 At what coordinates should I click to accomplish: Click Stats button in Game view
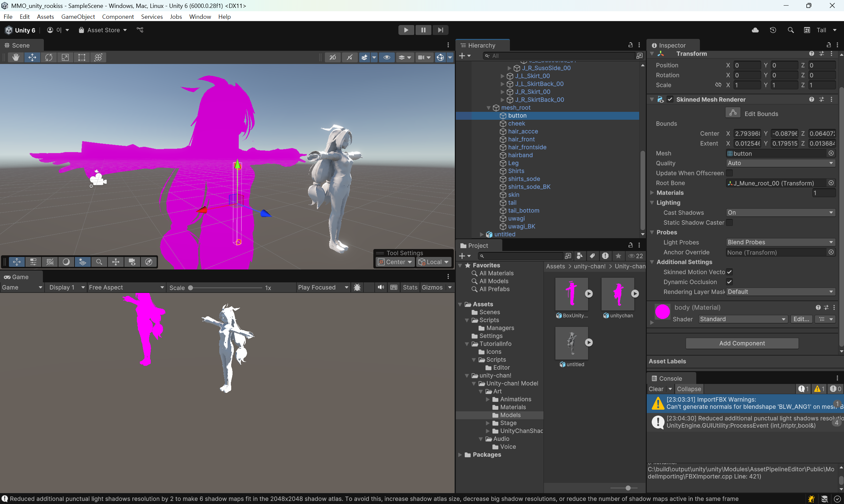[x=410, y=287]
